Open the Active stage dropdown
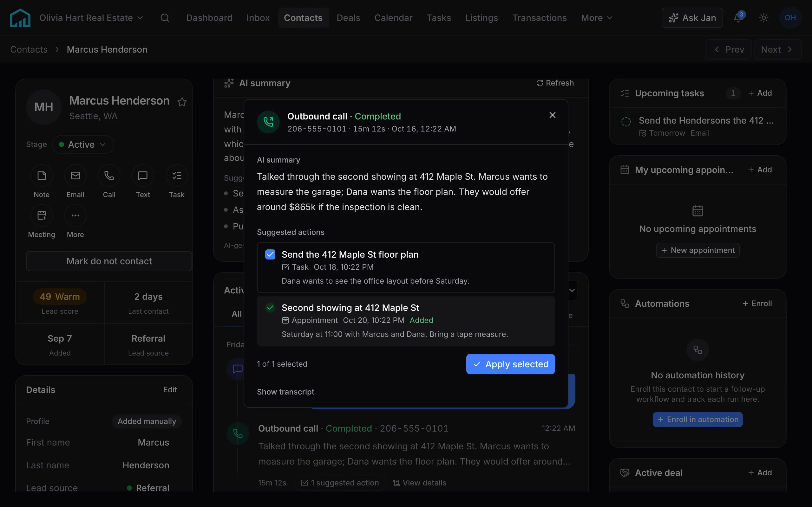This screenshot has width=812, height=507. (x=83, y=144)
